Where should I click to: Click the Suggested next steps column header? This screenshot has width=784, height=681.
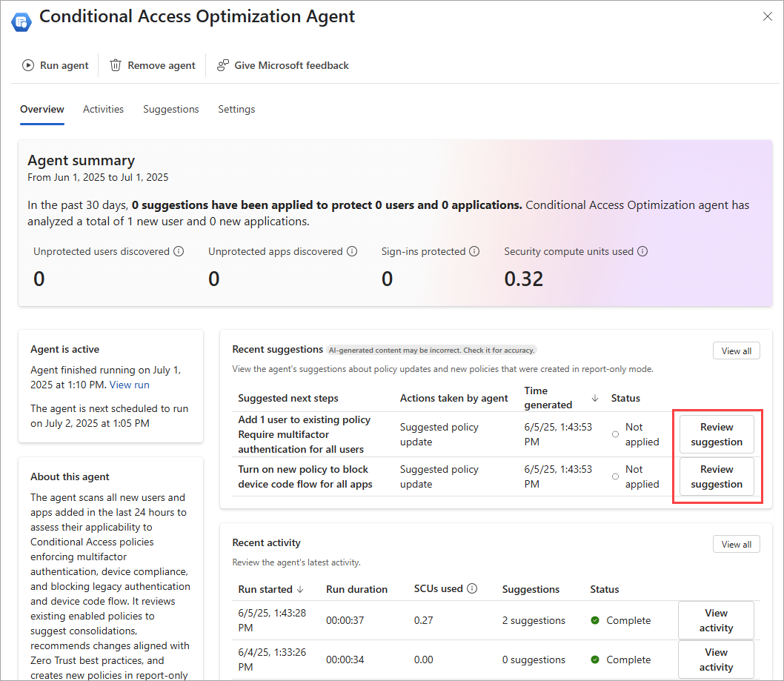click(x=288, y=398)
